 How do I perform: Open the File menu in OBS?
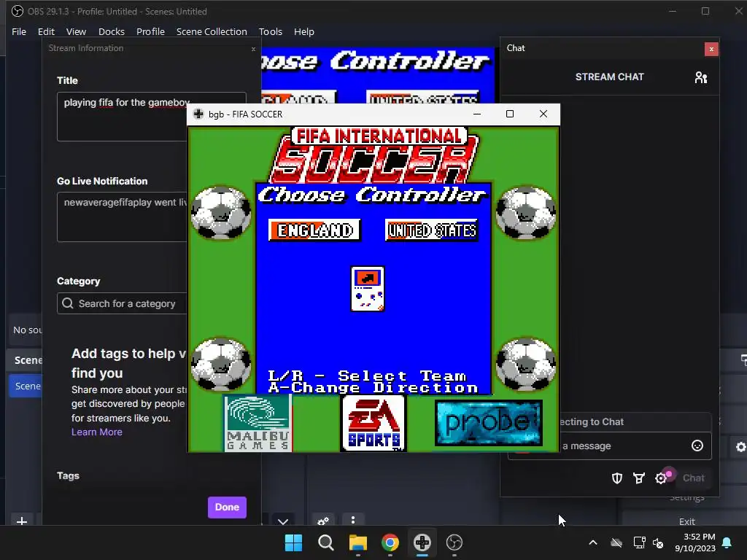[19, 31]
